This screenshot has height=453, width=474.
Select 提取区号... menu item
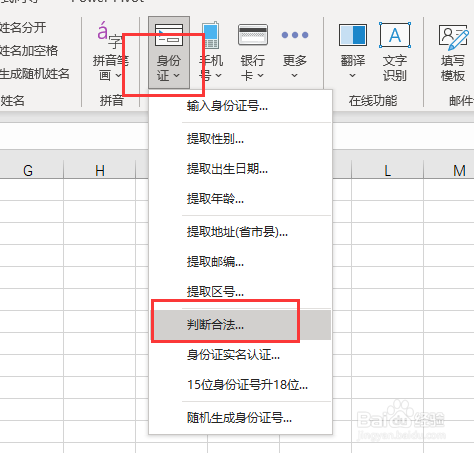pyautogui.click(x=240, y=292)
